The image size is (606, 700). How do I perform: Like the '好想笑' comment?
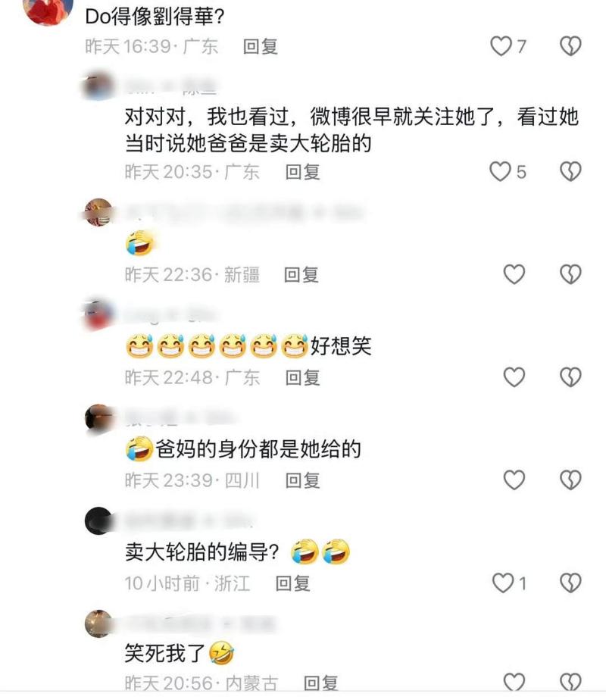pyautogui.click(x=514, y=377)
